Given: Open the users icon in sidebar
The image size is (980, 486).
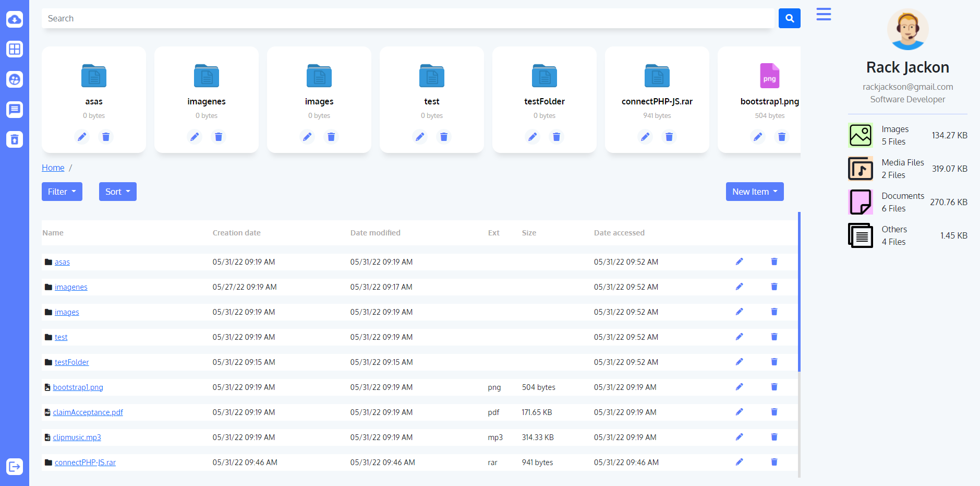Looking at the screenshot, I should click(x=15, y=79).
